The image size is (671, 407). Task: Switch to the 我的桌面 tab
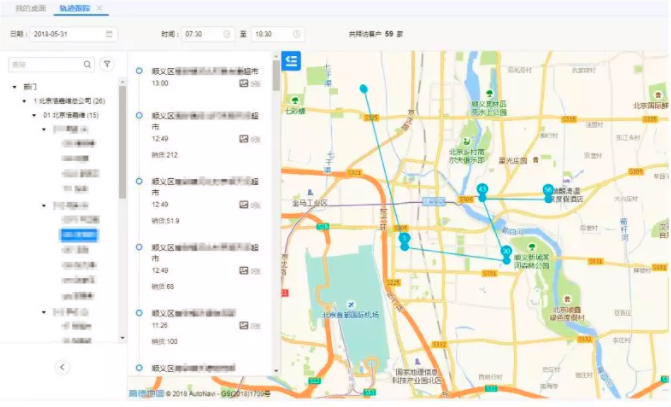tap(30, 8)
